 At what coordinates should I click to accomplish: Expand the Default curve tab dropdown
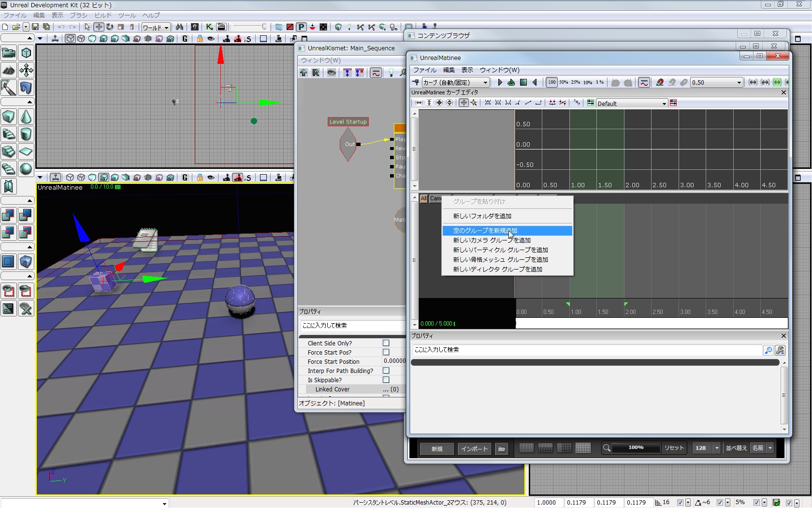[664, 104]
